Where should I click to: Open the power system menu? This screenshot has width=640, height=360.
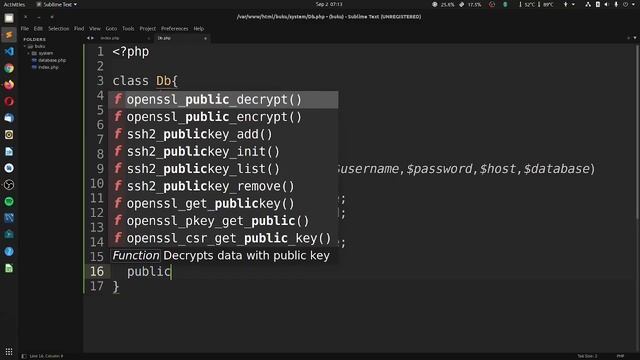629,4
